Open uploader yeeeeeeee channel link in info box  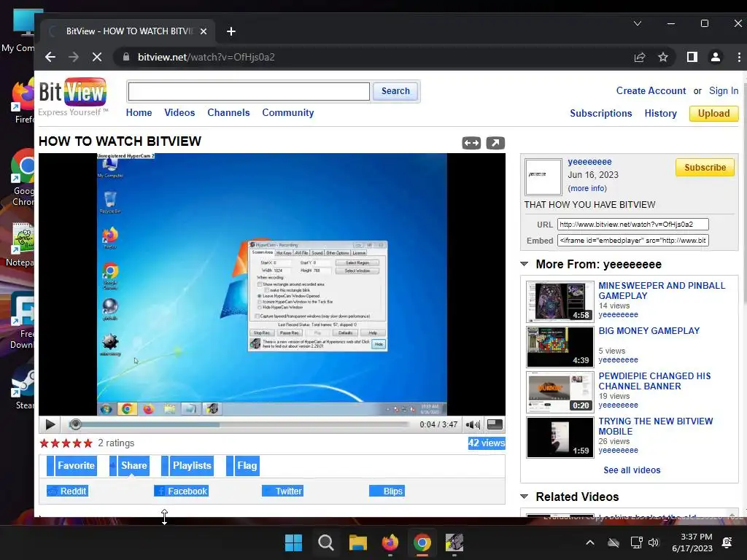coord(589,162)
